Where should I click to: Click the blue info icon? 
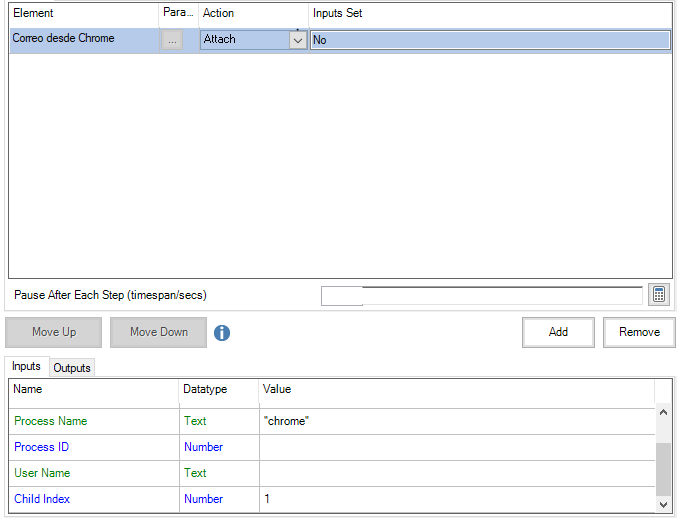222,333
